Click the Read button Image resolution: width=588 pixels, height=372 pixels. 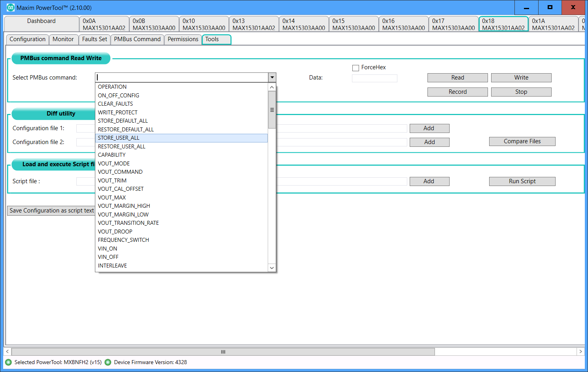[458, 78]
